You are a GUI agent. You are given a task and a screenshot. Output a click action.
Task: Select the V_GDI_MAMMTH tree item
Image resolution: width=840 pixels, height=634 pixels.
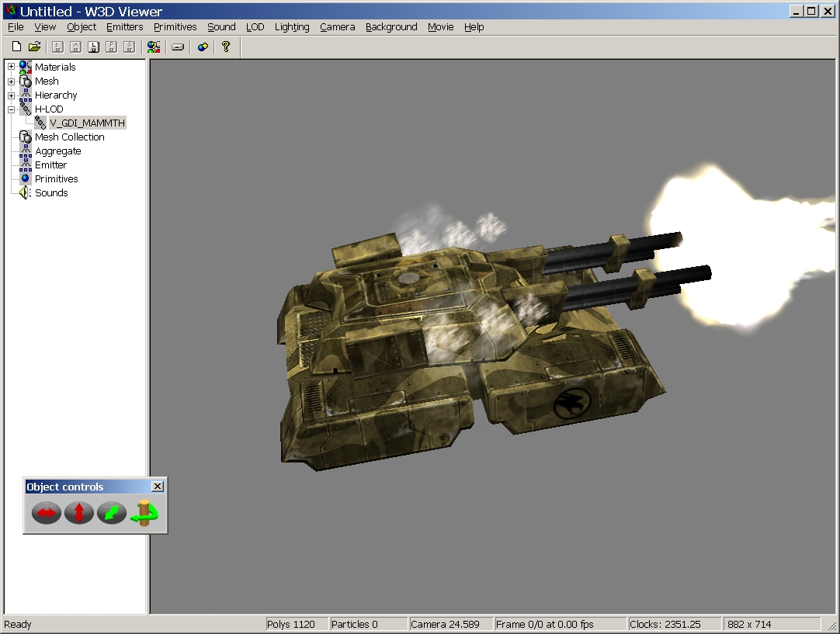tap(87, 123)
